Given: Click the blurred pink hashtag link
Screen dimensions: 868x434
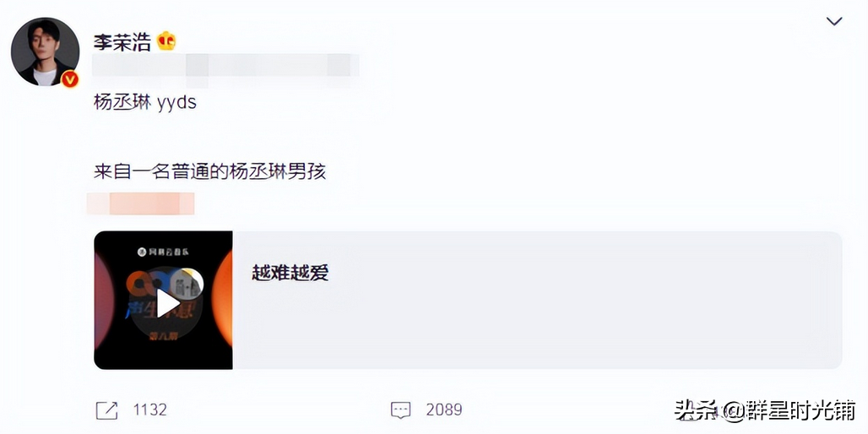Looking at the screenshot, I should click(141, 203).
